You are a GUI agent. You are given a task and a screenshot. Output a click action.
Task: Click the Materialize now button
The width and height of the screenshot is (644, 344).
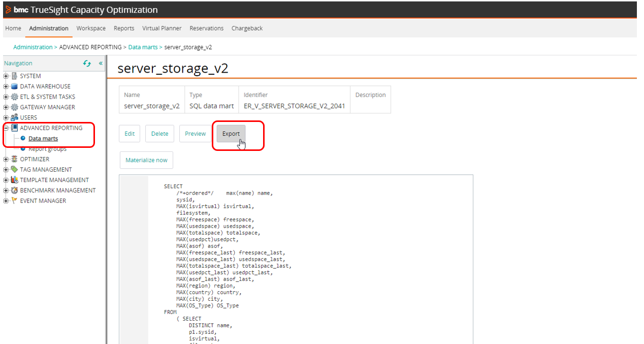click(x=147, y=160)
